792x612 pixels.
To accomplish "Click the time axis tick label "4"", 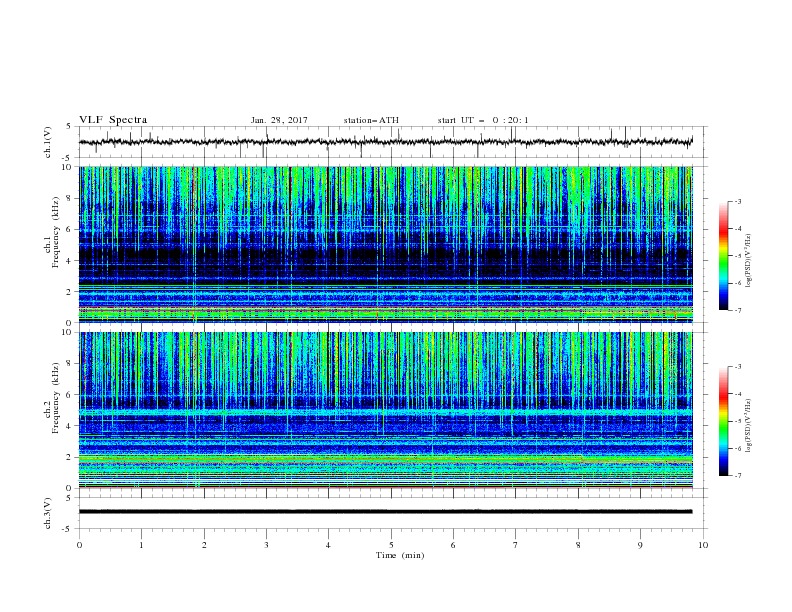I will tap(328, 545).
